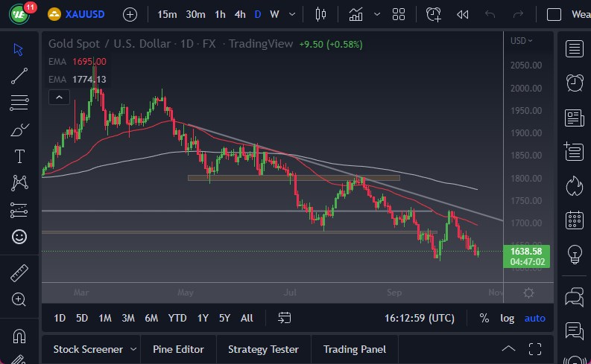This screenshot has width=591, height=364.
Task: Open the alerts alarm clock panel
Action: click(575, 83)
